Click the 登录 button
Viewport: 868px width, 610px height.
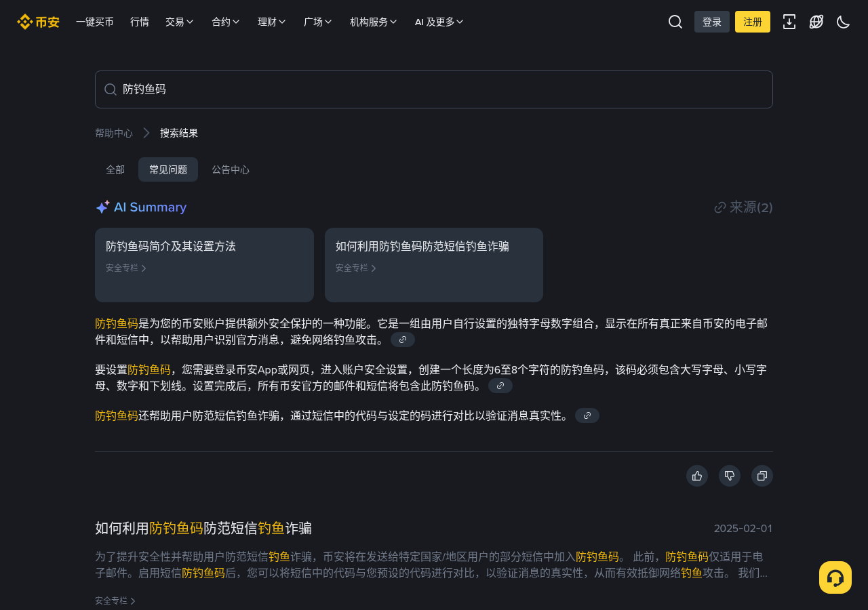point(712,22)
